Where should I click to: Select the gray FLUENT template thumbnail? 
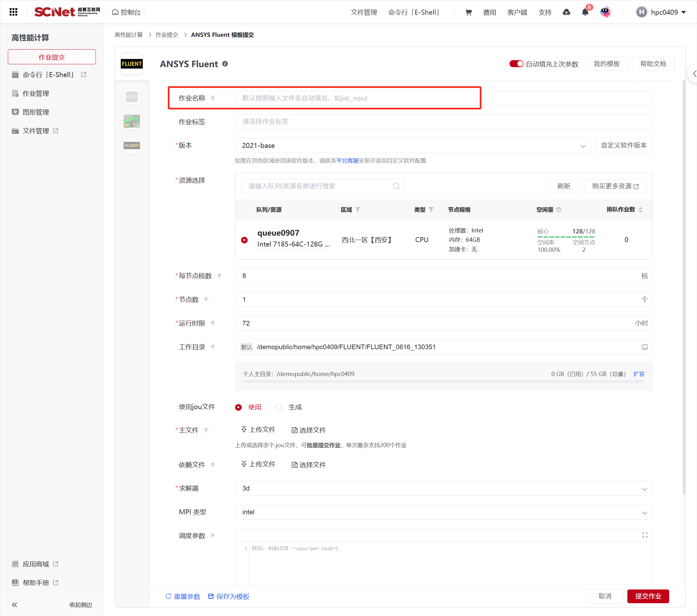[x=132, y=145]
